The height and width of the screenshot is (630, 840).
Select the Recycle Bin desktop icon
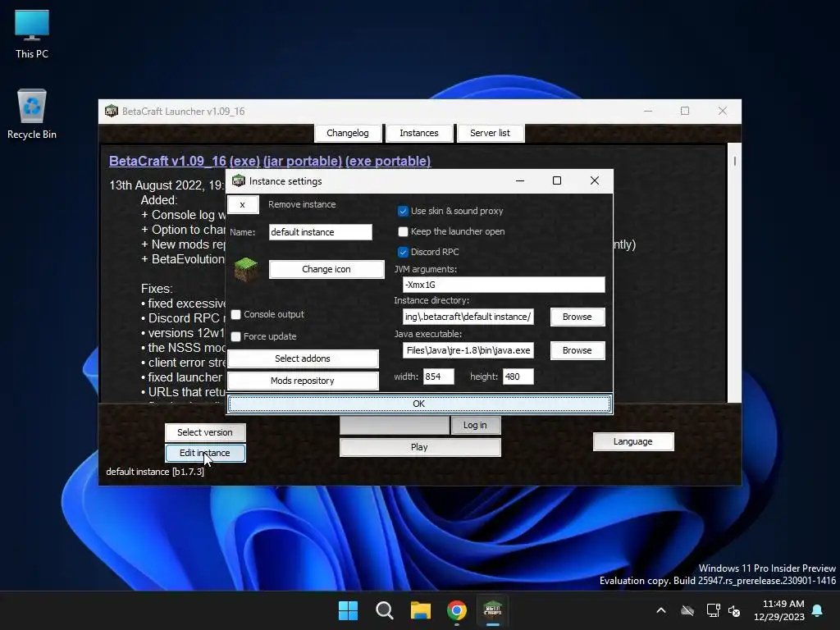[x=32, y=114]
